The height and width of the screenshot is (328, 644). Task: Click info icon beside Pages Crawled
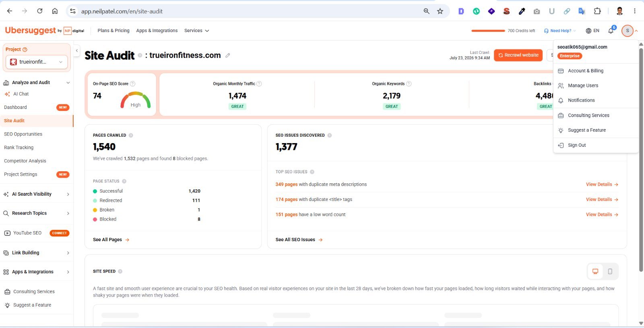[x=131, y=135]
